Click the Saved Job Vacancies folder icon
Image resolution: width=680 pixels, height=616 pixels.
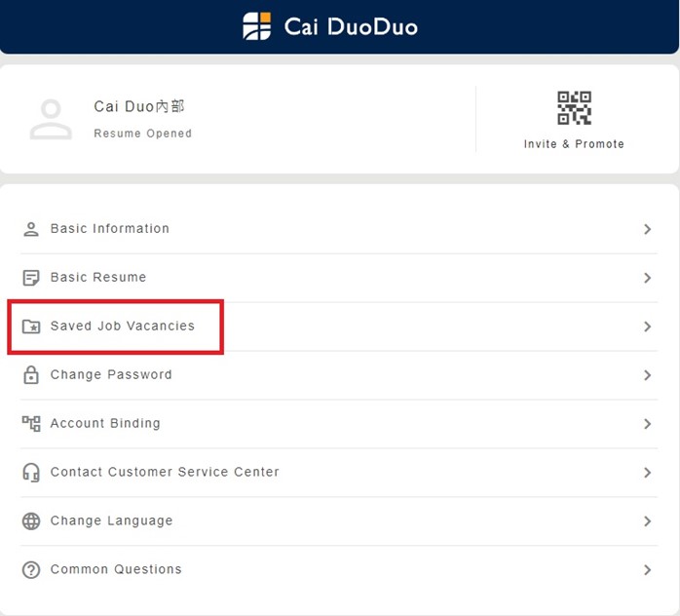(31, 327)
